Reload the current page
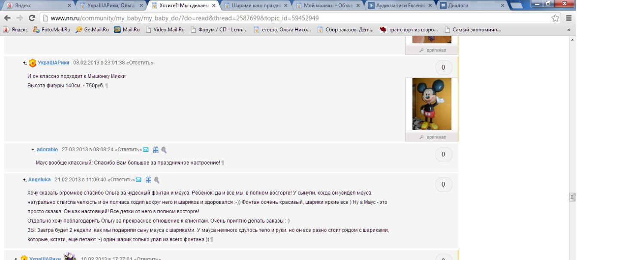The height and width of the screenshot is (260, 644). click(32, 18)
